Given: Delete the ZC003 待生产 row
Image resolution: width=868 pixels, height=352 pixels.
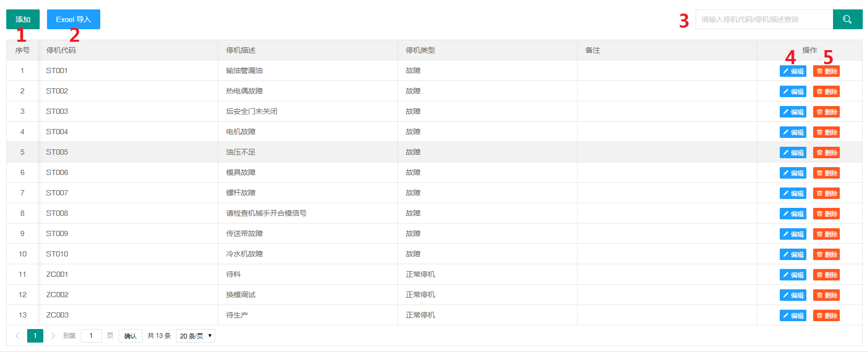Looking at the screenshot, I should [x=826, y=315].
